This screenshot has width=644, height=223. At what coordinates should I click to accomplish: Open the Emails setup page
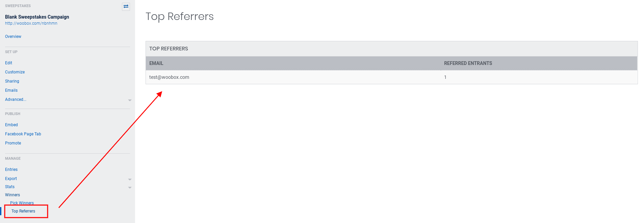pos(11,90)
